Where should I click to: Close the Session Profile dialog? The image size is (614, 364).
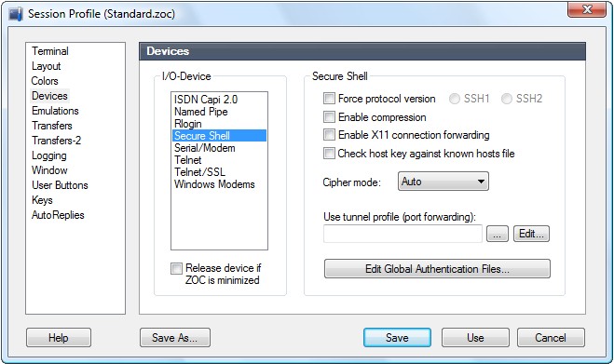587,9
